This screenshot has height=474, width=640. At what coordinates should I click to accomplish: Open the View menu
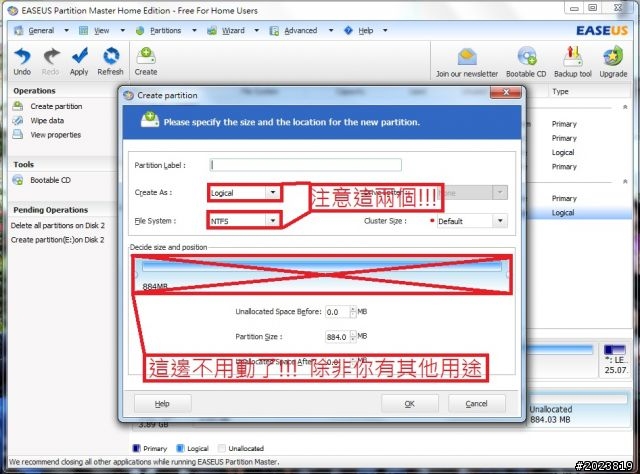tap(101, 31)
